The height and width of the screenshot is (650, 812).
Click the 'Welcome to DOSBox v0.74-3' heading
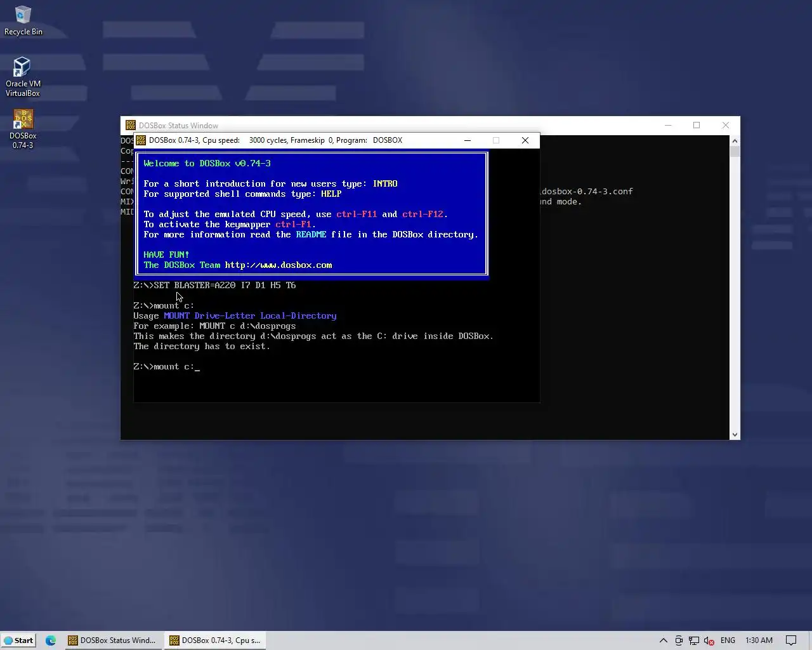(x=207, y=163)
